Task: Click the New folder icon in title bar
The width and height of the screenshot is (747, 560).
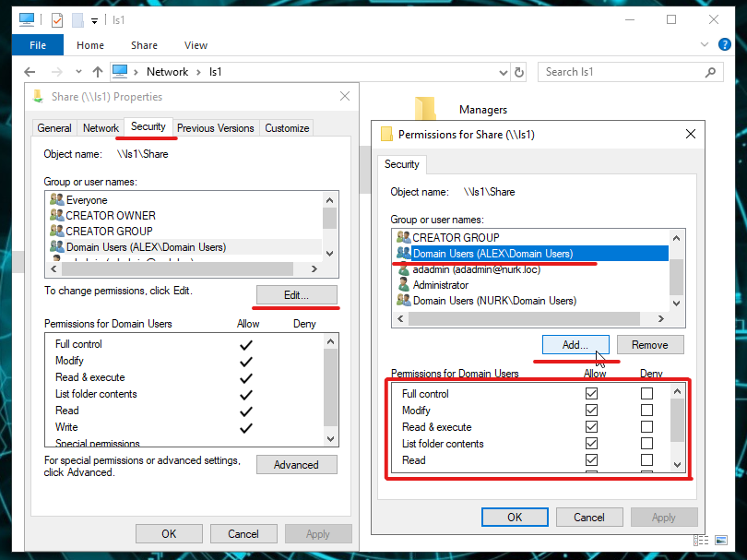Action: (x=78, y=19)
